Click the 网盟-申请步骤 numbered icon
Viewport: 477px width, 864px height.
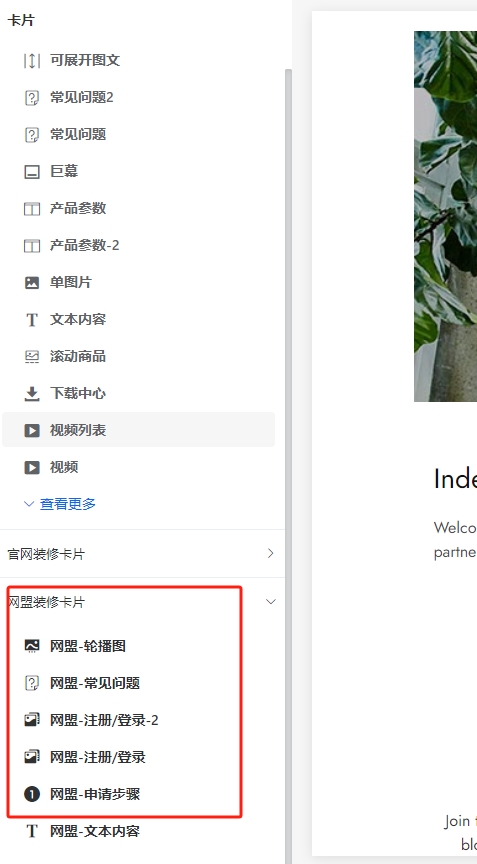[32, 794]
